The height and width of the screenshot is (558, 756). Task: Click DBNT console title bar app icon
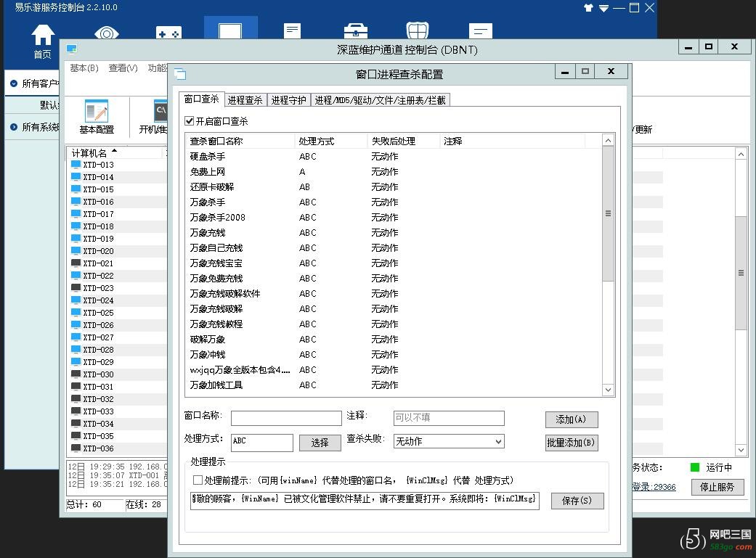click(72, 49)
